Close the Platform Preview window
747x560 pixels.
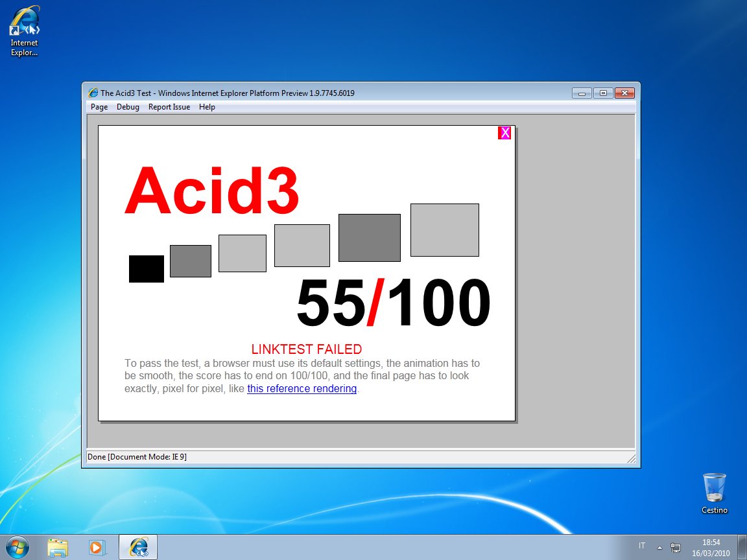(x=624, y=93)
